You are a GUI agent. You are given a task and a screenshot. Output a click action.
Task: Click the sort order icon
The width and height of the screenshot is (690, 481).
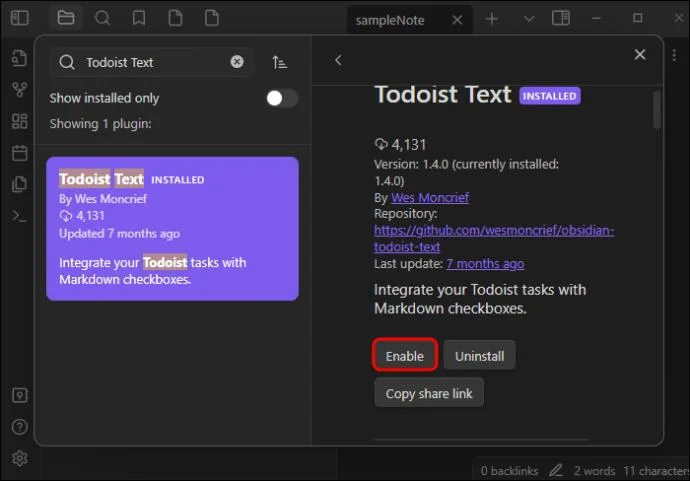[x=279, y=62]
